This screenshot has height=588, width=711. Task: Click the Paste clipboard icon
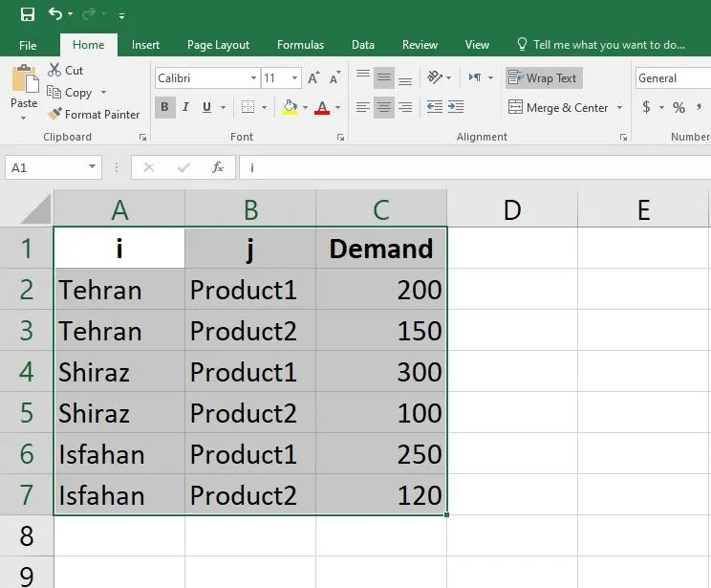click(x=24, y=87)
